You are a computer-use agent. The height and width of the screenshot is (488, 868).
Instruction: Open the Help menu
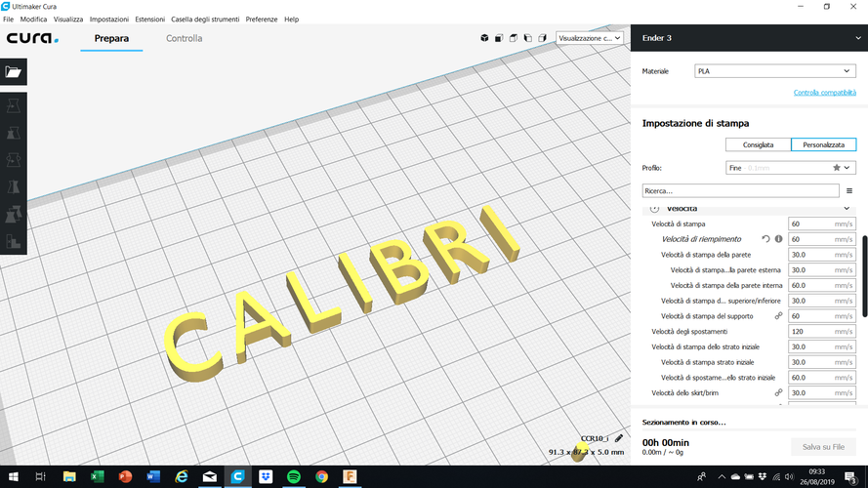pos(291,19)
